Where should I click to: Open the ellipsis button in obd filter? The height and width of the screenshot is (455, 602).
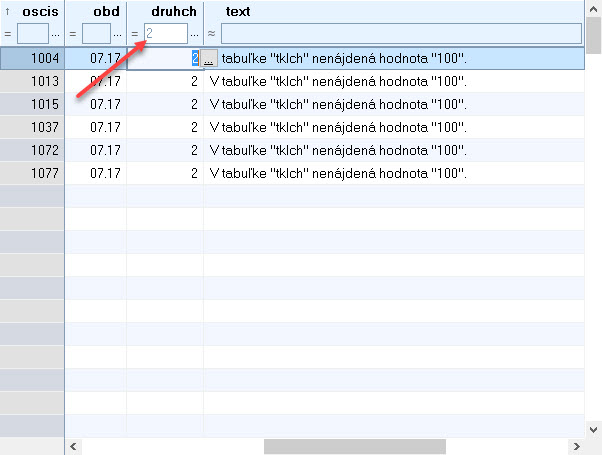click(x=119, y=34)
